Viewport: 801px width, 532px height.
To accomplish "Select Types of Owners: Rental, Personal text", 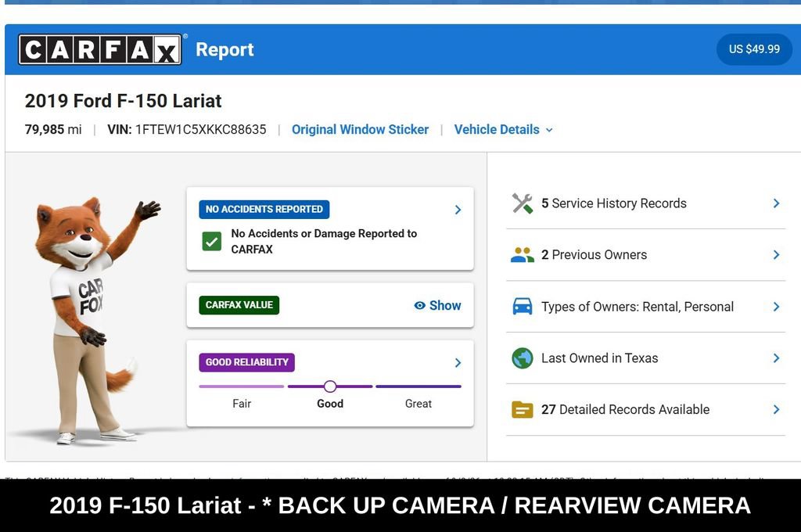I will click(638, 307).
